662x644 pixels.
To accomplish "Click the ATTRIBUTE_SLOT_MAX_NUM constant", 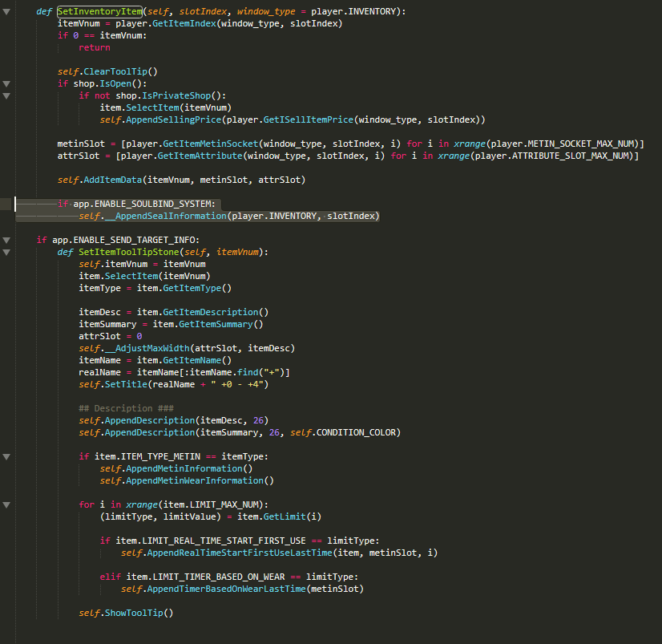I will point(571,156).
